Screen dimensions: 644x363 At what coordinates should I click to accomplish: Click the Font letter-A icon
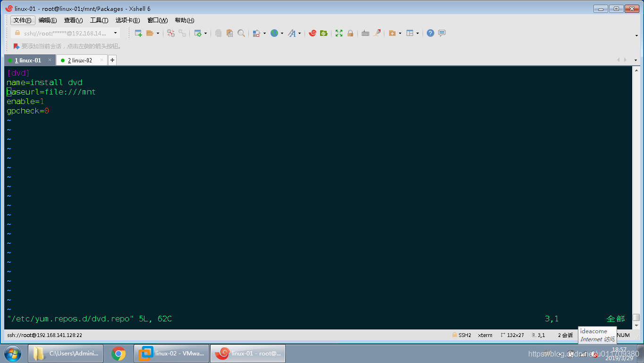coord(292,33)
